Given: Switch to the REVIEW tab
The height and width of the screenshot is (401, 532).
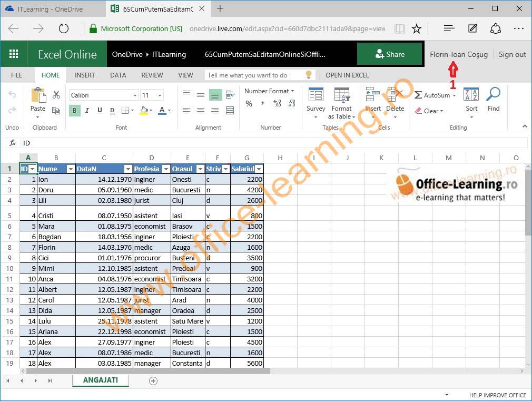Looking at the screenshot, I should [x=152, y=75].
